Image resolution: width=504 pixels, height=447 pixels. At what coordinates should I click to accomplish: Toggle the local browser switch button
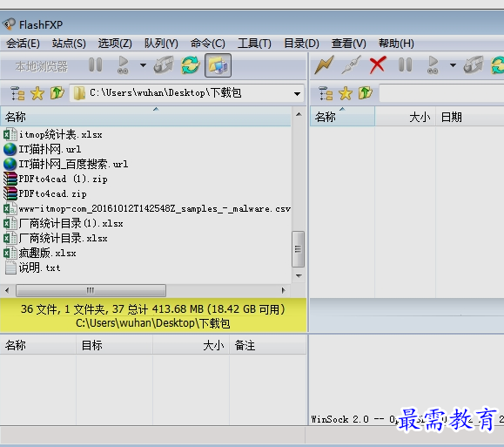click(218, 65)
